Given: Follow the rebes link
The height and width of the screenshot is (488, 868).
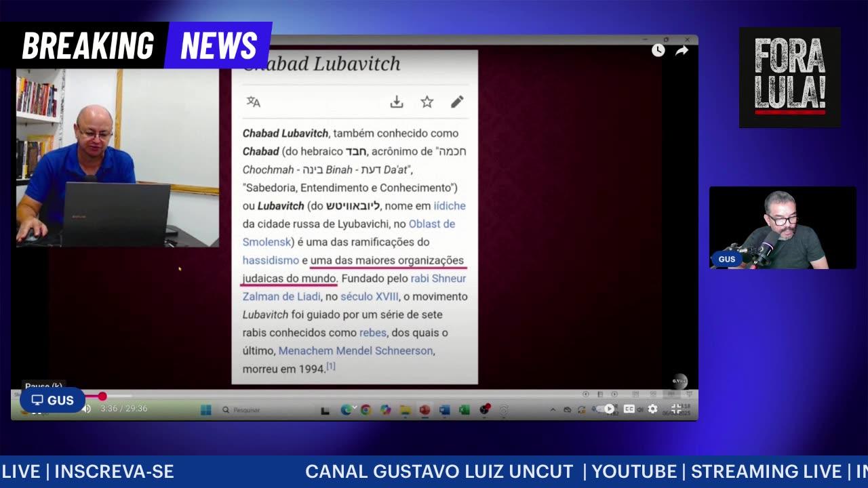Looking at the screenshot, I should [372, 333].
